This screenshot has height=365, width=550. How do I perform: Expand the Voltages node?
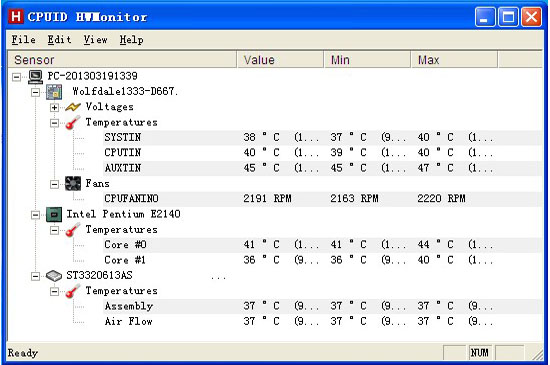click(x=54, y=107)
